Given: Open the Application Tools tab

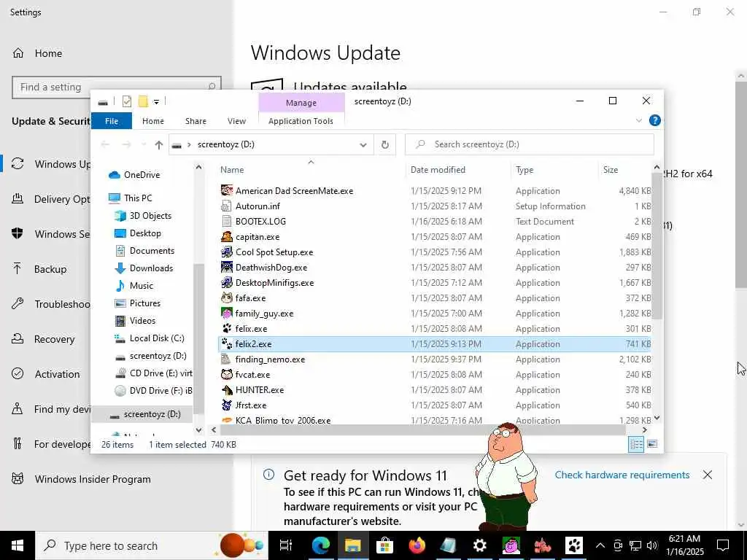Looking at the screenshot, I should (x=301, y=121).
